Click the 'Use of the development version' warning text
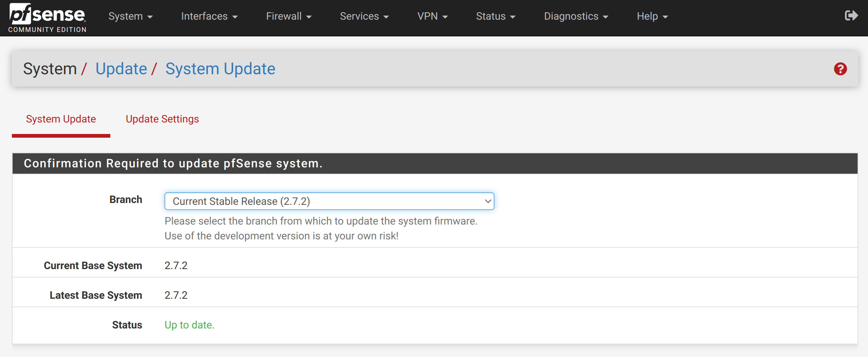The image size is (868, 357). click(282, 236)
